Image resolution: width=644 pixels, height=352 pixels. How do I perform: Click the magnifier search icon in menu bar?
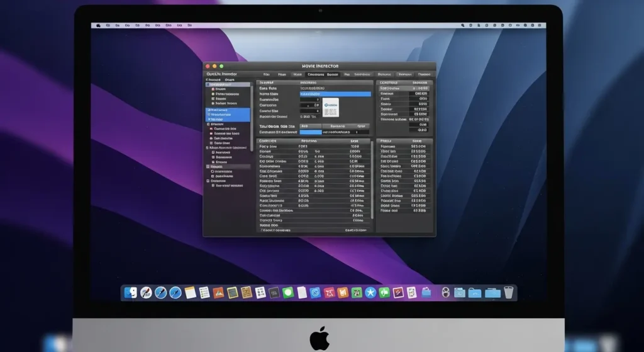(463, 25)
